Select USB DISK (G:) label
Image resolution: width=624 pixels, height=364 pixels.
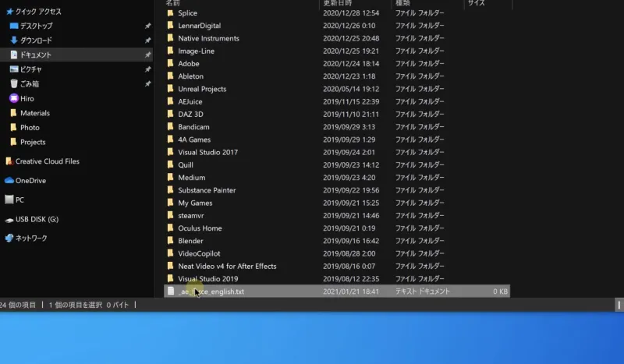click(37, 219)
